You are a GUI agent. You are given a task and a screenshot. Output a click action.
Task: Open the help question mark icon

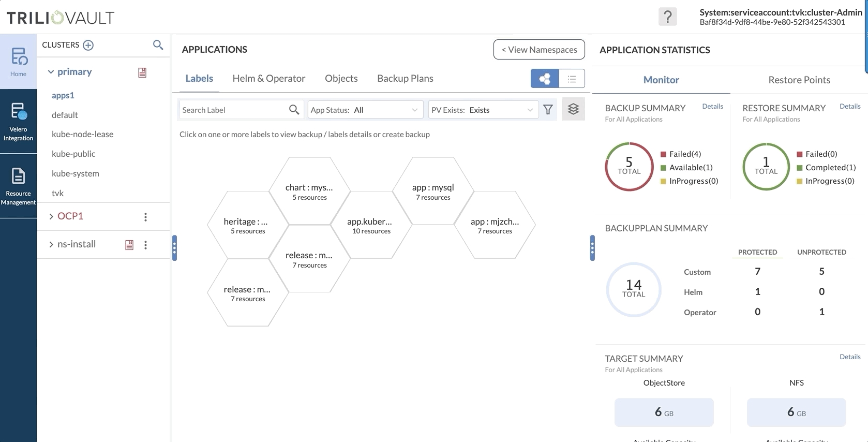[667, 17]
